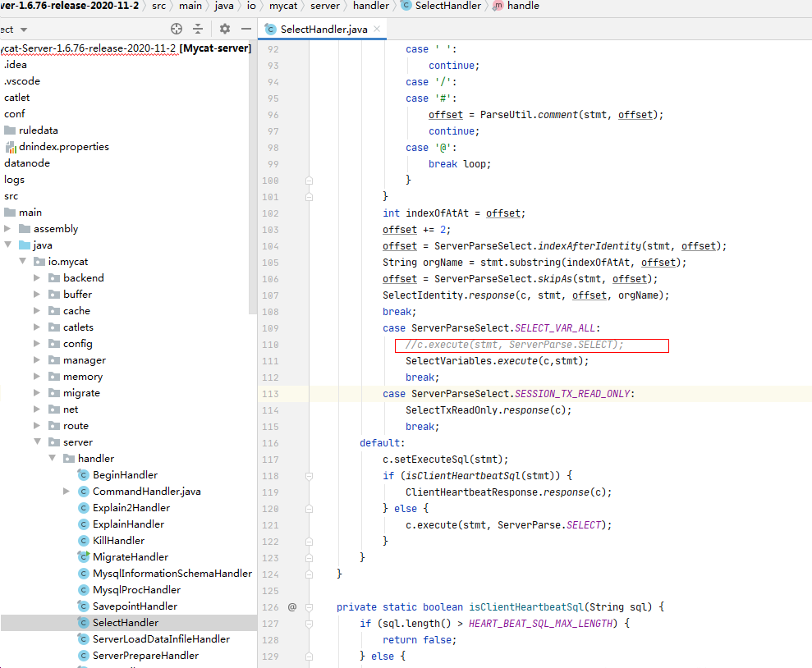Select ServerLoadDataInfileHandler class icon

pos(84,639)
